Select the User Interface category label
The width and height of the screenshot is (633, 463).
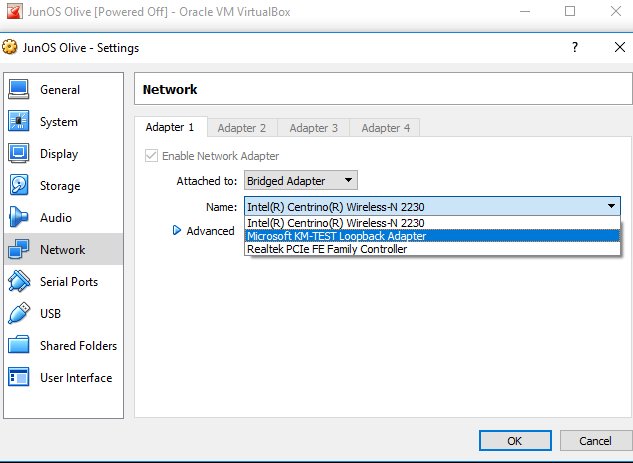76,377
